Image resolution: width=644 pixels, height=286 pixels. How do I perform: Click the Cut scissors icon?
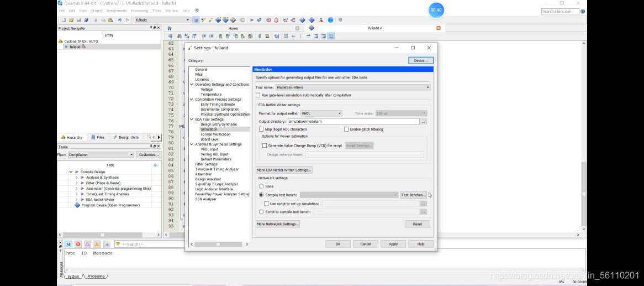click(96, 20)
